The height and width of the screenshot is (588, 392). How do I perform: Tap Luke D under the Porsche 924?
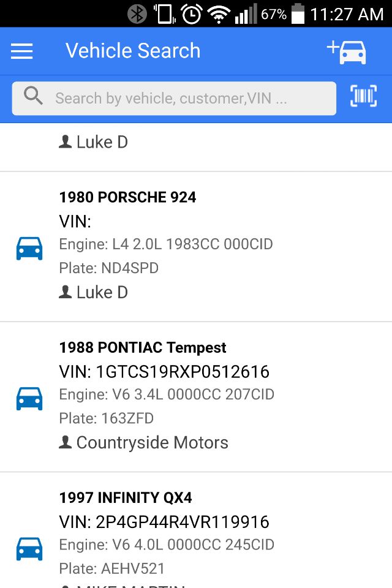coord(102,293)
